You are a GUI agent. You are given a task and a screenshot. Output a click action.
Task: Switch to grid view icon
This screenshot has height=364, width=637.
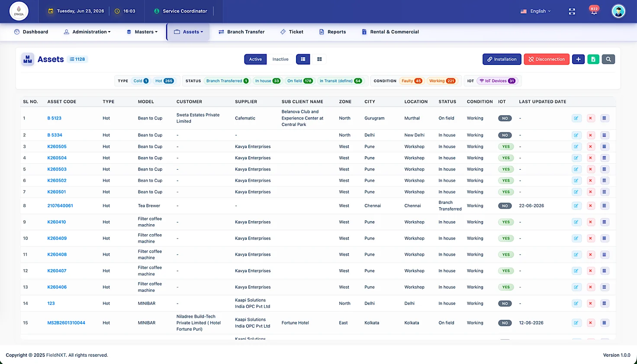(319, 59)
